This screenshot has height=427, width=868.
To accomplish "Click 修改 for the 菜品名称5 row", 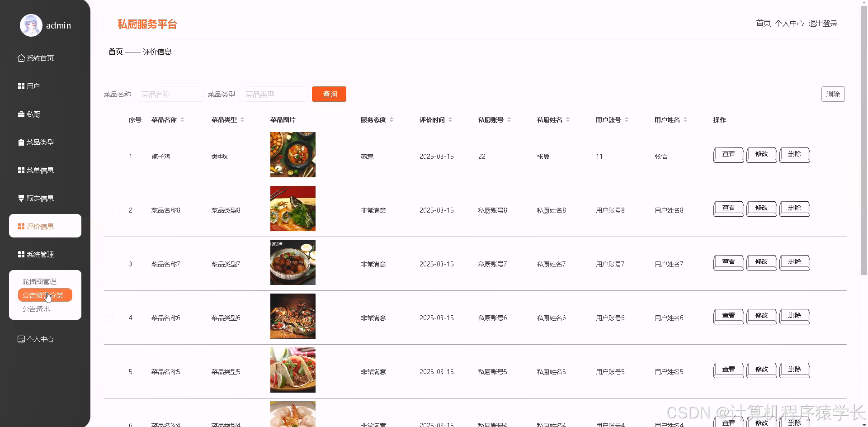I will pyautogui.click(x=762, y=370).
